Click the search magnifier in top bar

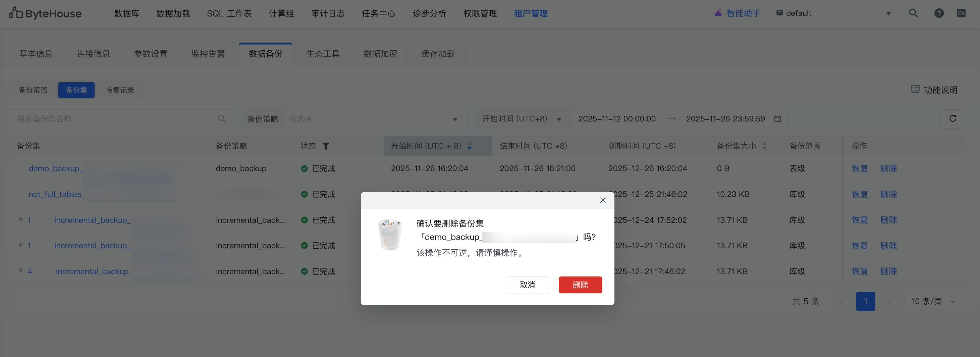913,13
